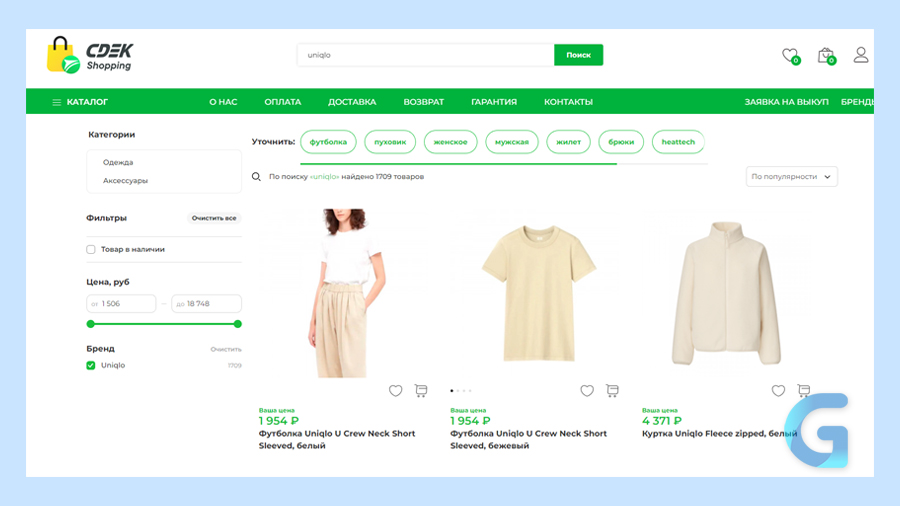Click the «uniqlo» green query link
This screenshot has width=900, height=506.
[x=324, y=177]
